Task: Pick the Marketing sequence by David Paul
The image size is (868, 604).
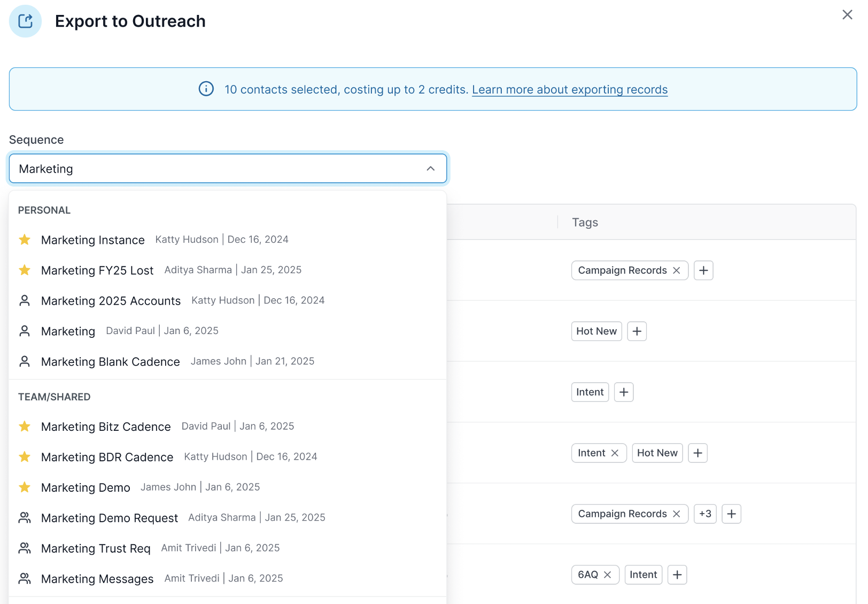Action: pos(228,331)
